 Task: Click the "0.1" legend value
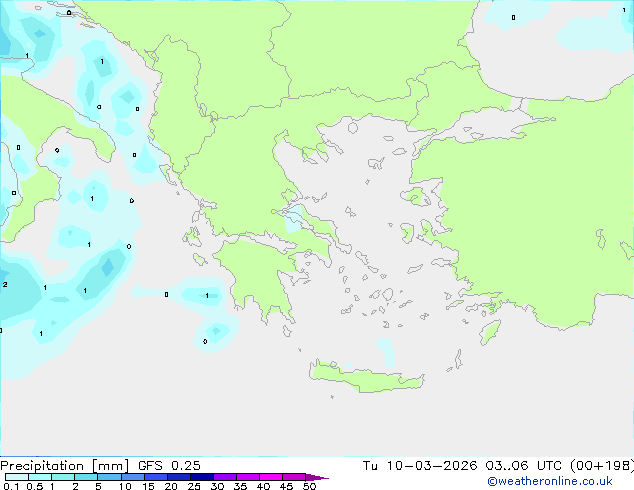(x=11, y=486)
